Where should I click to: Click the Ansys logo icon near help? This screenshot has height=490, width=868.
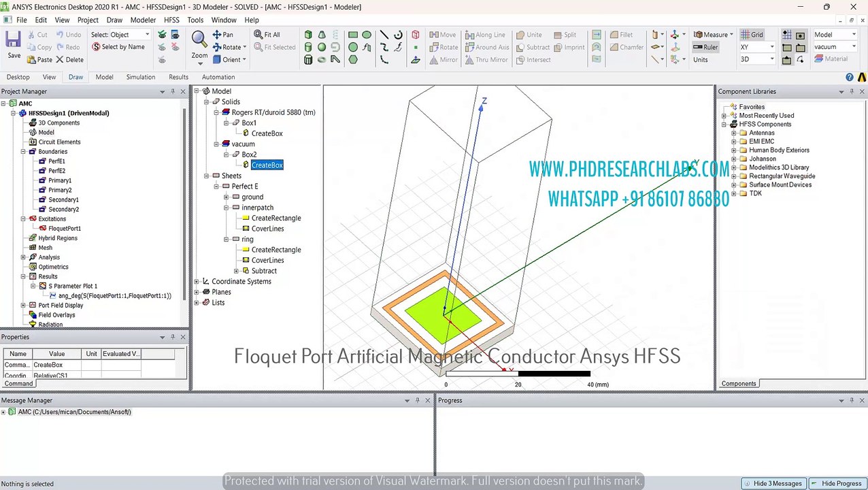pos(862,78)
